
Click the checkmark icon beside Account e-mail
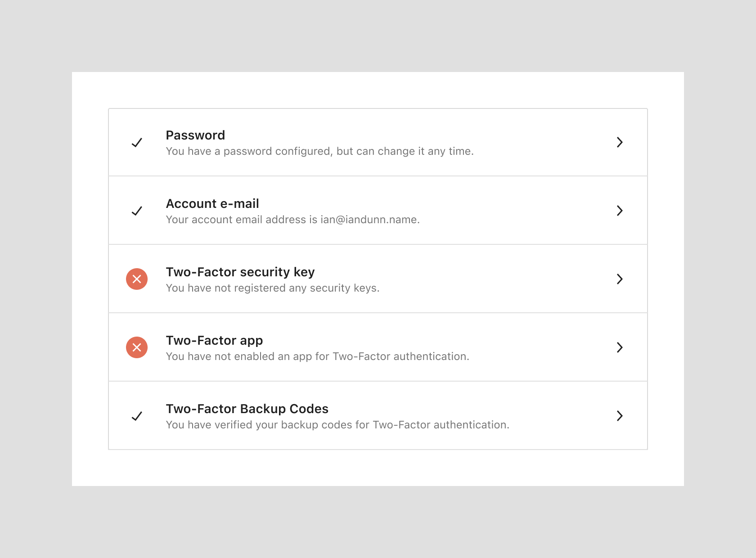[x=137, y=211]
